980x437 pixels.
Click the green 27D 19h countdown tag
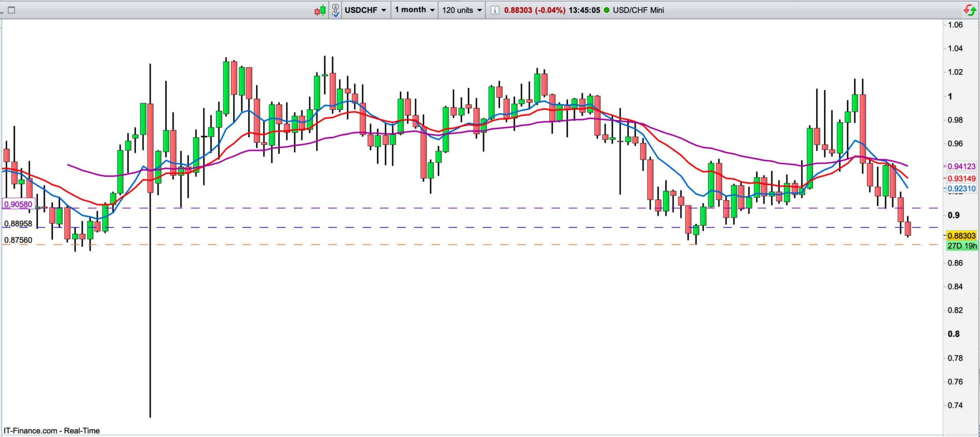click(961, 246)
